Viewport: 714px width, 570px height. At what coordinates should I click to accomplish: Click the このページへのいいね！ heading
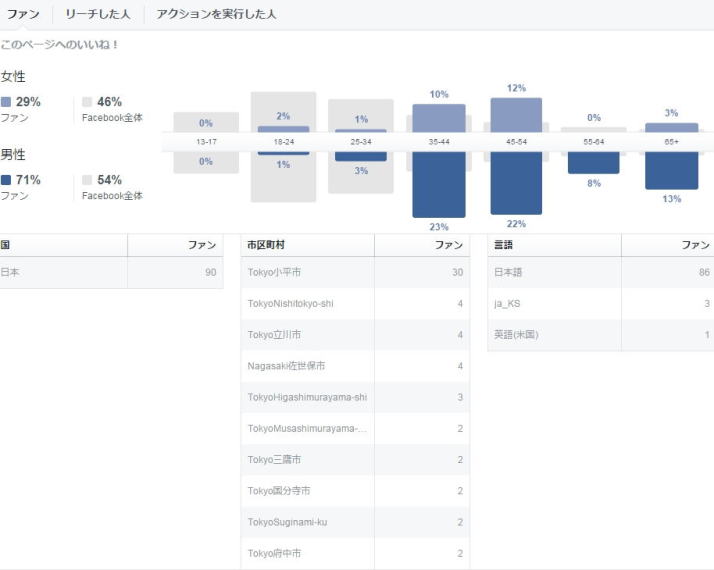(59, 45)
